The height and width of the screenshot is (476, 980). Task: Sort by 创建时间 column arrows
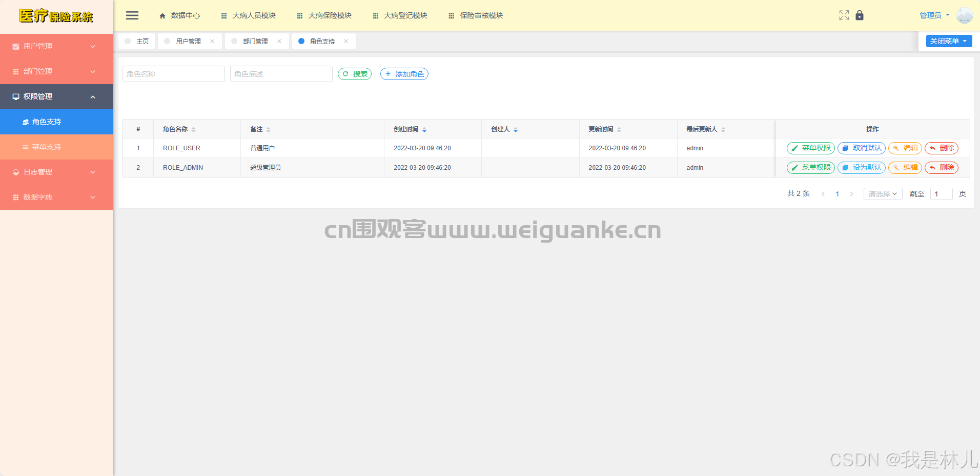click(424, 129)
